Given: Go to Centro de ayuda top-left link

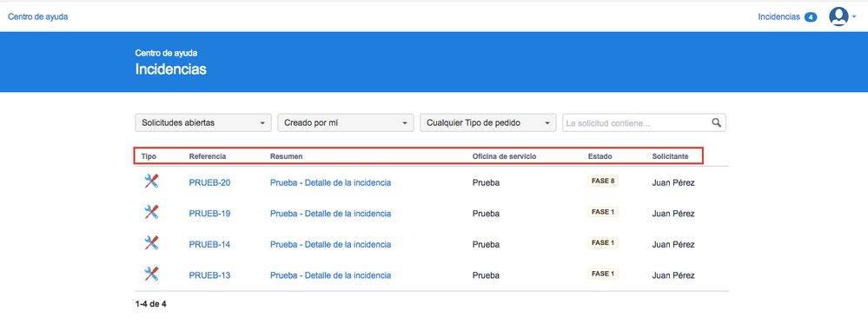Looking at the screenshot, I should [x=37, y=17].
